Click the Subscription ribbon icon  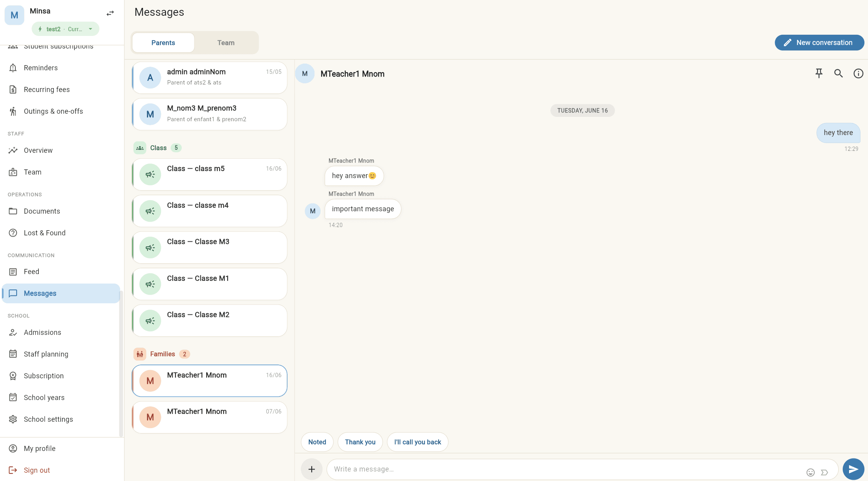point(13,376)
